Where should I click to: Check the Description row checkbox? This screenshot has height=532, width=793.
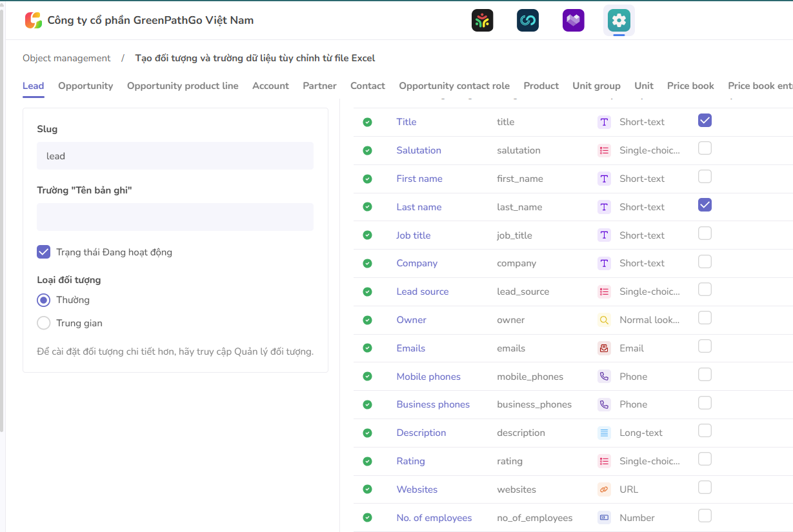point(705,431)
